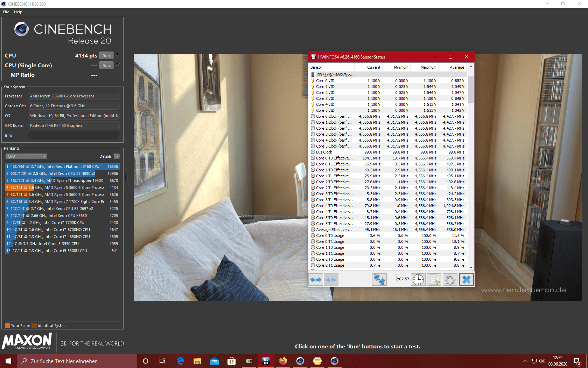Open the CPU ranking dropdown
Viewport: 588px width, 368px height.
26,156
